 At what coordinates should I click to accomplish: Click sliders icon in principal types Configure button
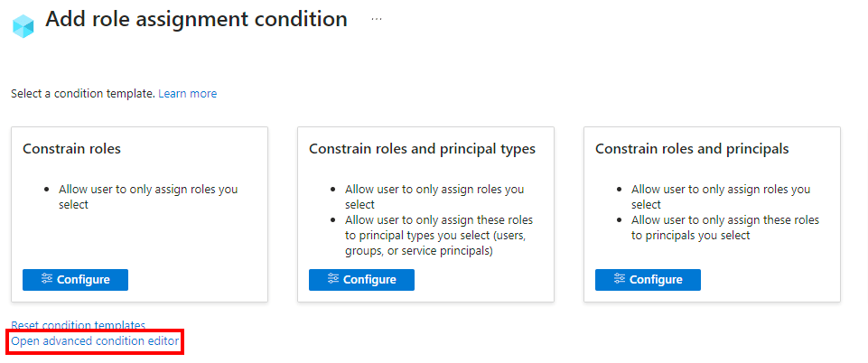coord(331,279)
